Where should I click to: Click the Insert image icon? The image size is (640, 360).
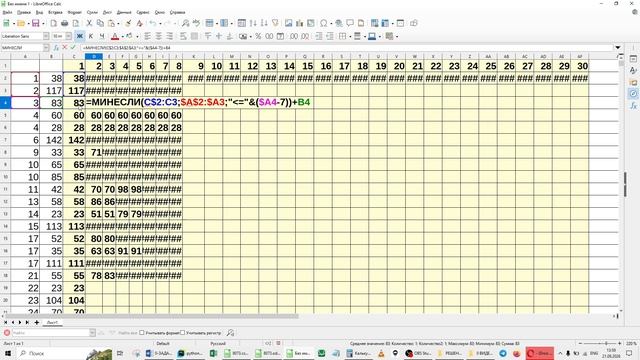[289, 23]
